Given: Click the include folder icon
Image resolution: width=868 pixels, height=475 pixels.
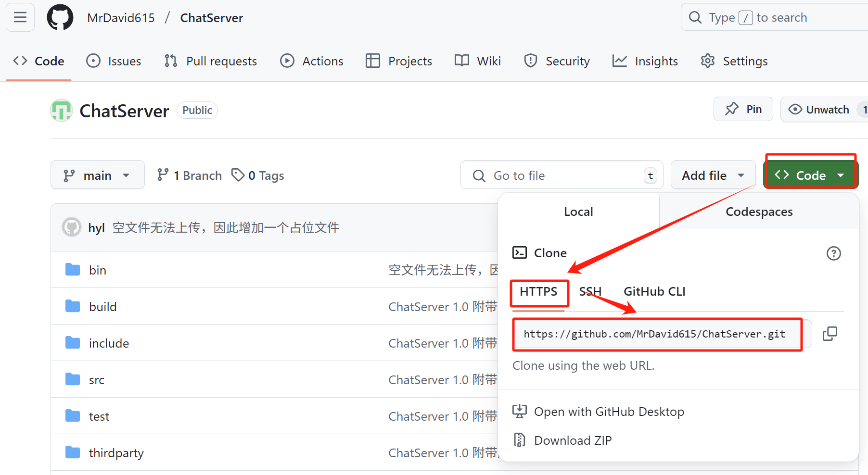Looking at the screenshot, I should (73, 343).
